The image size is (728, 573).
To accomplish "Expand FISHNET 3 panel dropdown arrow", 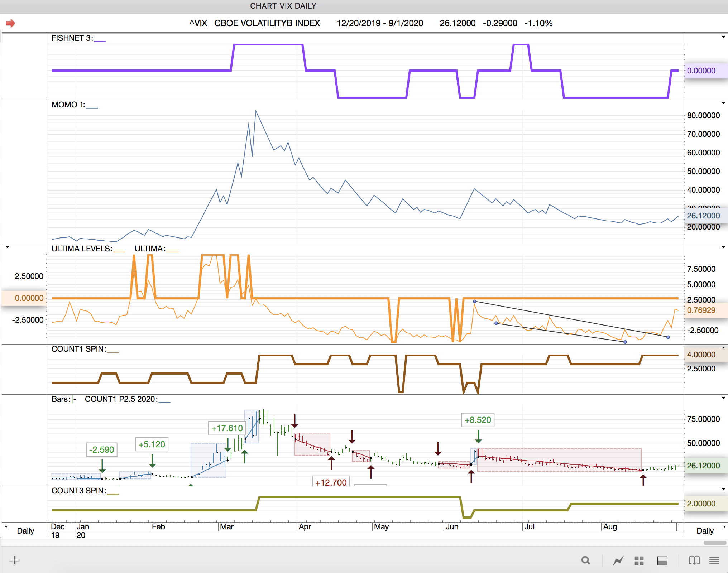I will 723,37.
